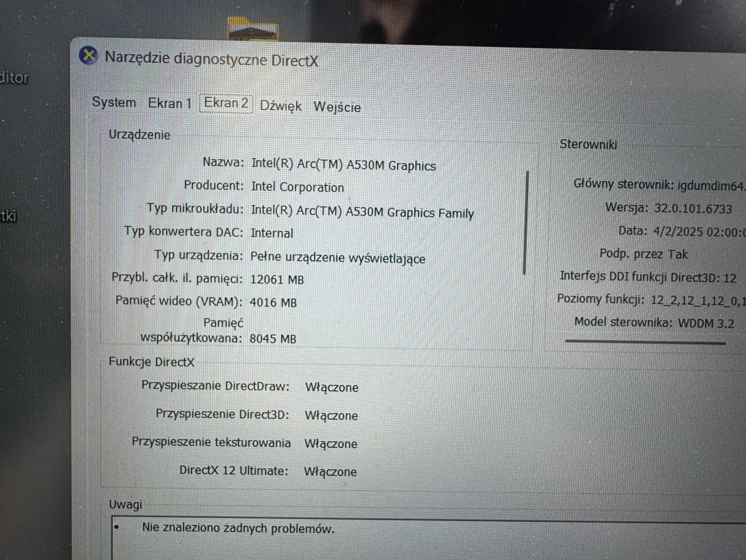Viewport: 746px width, 560px height.
Task: Click Direct3D acceleration status Włączone
Action: coord(331,415)
